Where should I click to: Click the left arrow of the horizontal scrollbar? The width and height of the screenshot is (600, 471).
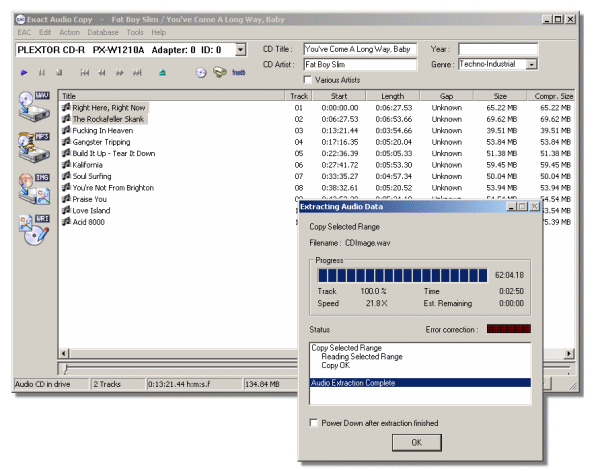point(64,353)
